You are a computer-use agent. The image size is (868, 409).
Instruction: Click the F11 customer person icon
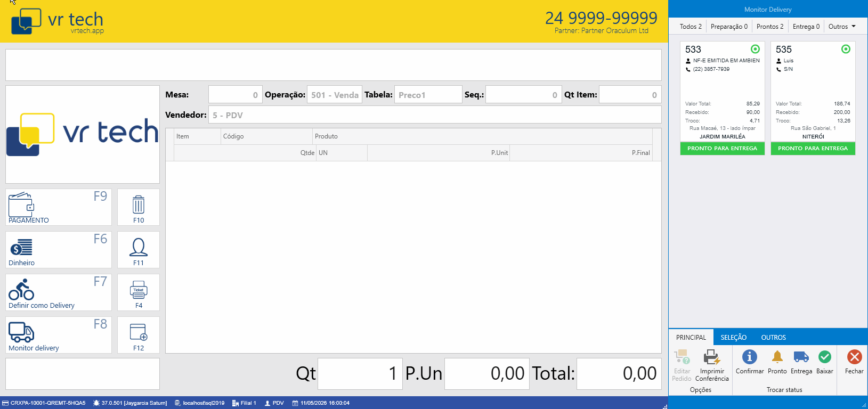(x=139, y=247)
